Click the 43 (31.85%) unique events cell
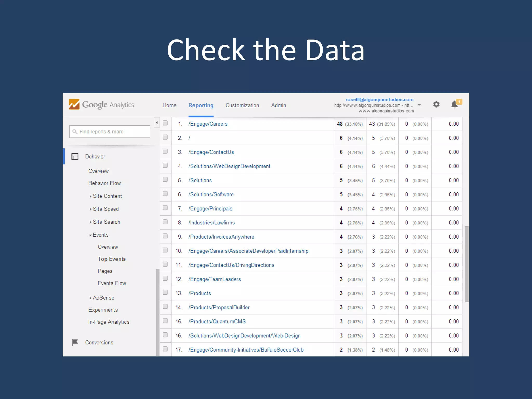Image resolution: width=532 pixels, height=399 pixels. click(382, 124)
